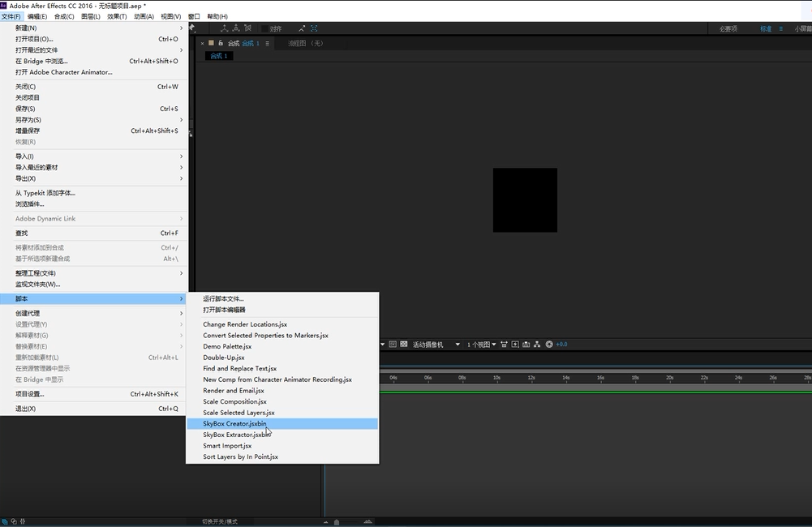Toggle the transfer controls pane icon

pos(14,522)
